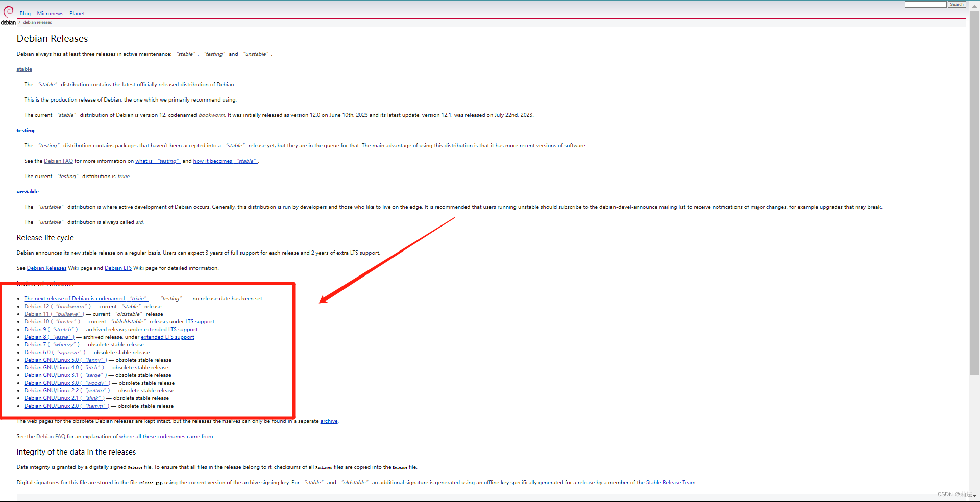The height and width of the screenshot is (502, 980).
Task: Open the Debian 12 bookworm link
Action: pos(58,307)
